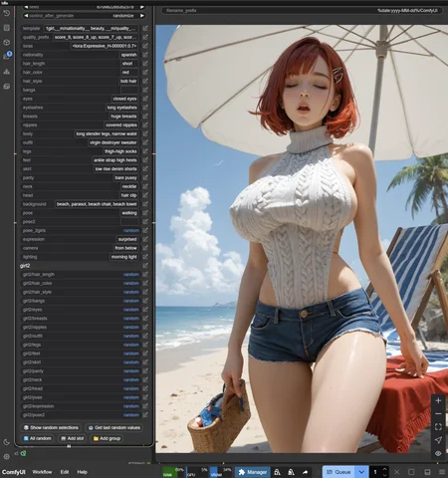Open the bottom stacked-panels sidebar icon

click(x=7, y=87)
